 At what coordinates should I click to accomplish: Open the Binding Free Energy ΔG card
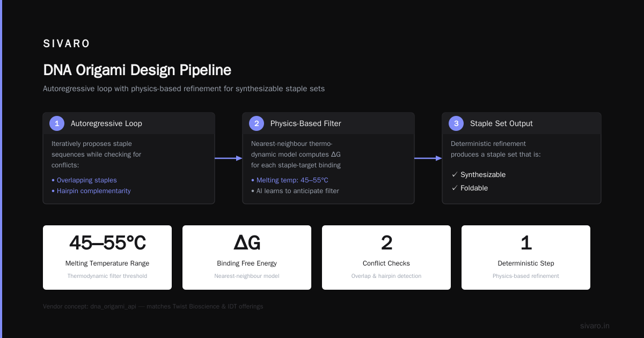247,258
